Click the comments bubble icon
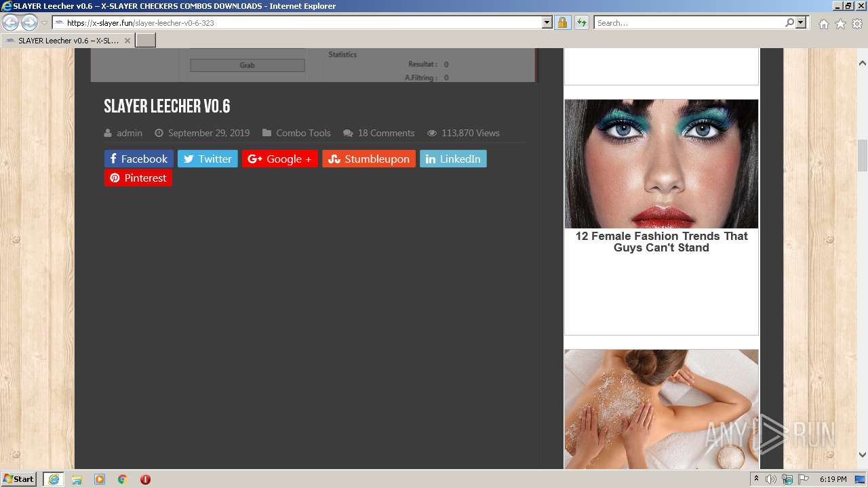 tap(348, 133)
